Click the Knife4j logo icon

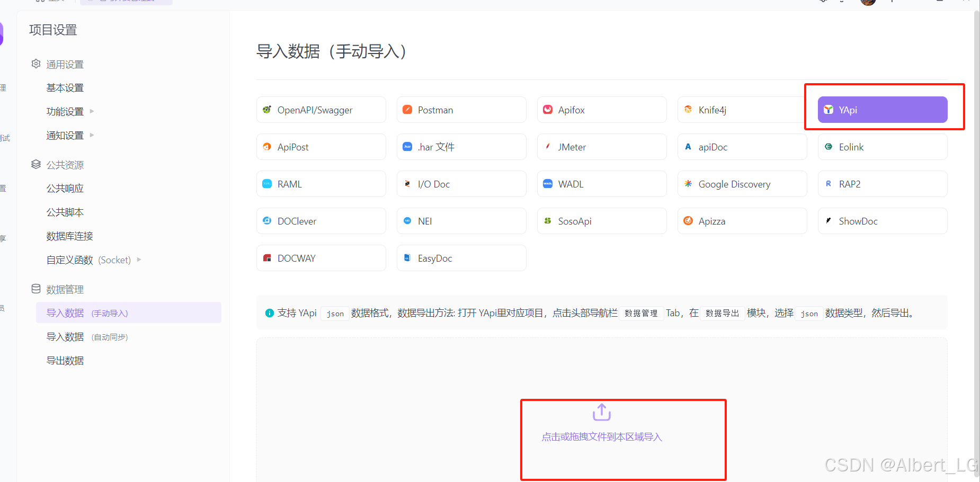point(688,110)
